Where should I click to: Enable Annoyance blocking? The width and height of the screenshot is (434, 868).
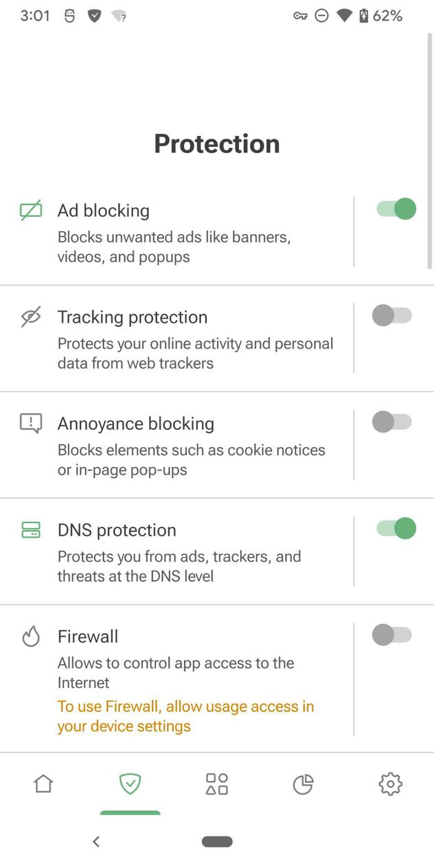pos(392,422)
